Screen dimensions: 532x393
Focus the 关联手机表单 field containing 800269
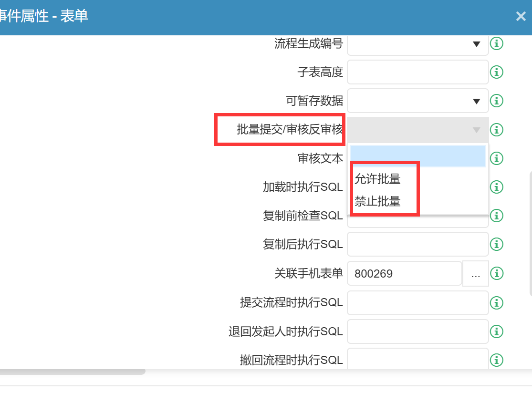tap(404, 274)
